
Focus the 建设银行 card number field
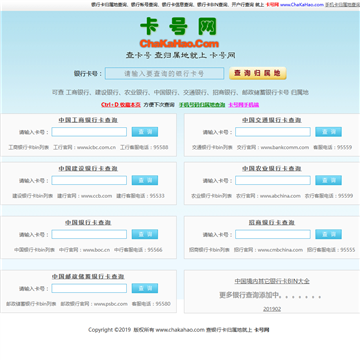click(x=89, y=181)
